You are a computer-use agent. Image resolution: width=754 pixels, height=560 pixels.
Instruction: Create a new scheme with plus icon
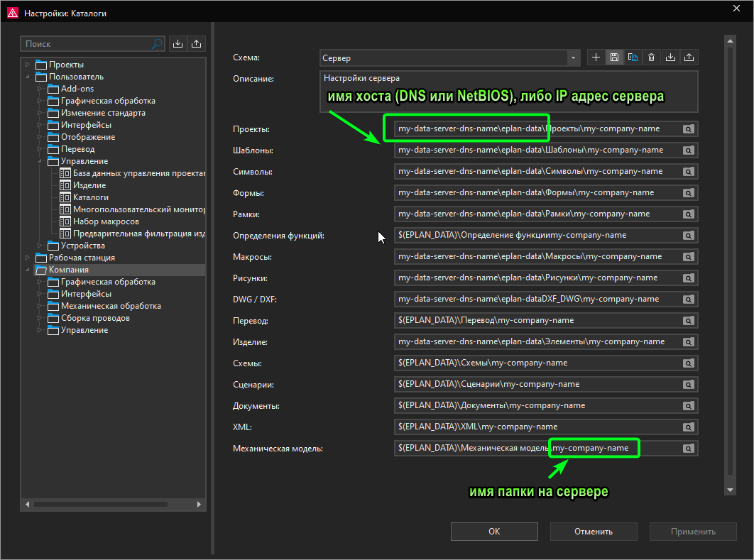[x=596, y=57]
